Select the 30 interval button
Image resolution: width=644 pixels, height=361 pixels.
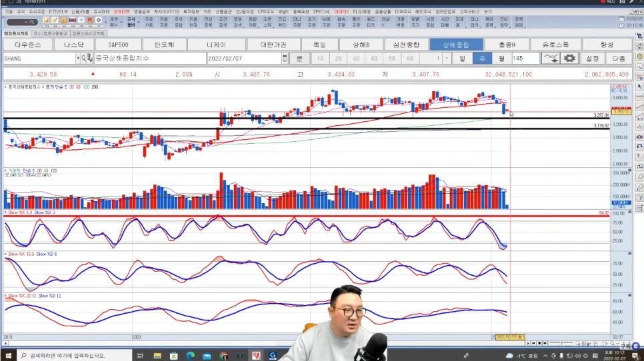[356, 59]
